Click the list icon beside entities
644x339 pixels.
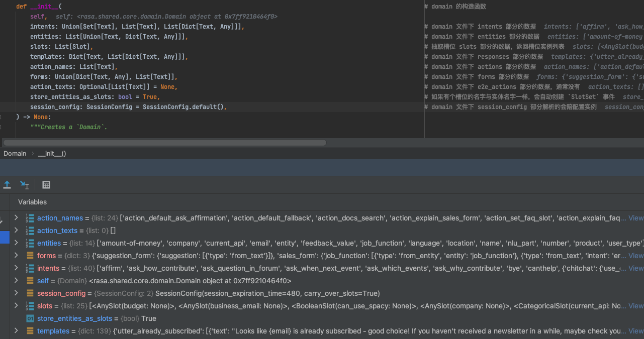(30, 243)
